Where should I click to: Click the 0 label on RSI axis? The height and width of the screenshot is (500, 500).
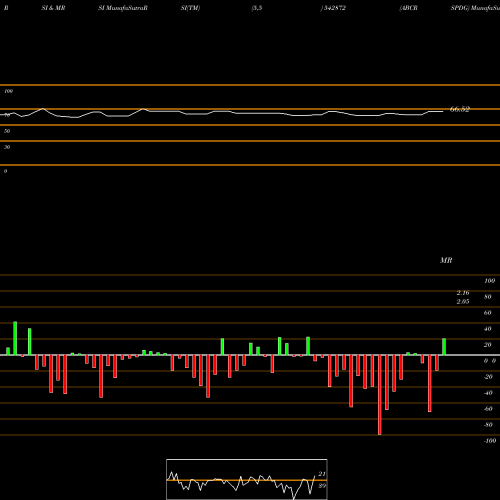(5, 171)
